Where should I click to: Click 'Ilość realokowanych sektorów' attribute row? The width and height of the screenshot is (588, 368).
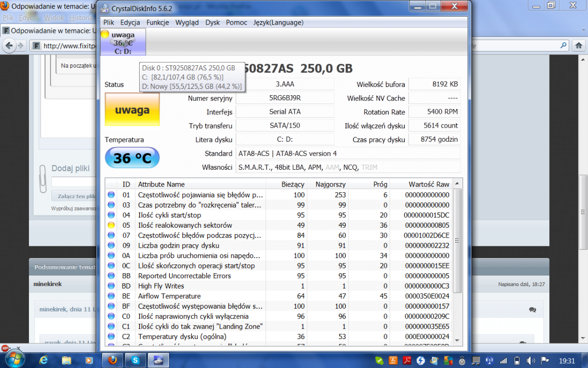[x=279, y=225]
